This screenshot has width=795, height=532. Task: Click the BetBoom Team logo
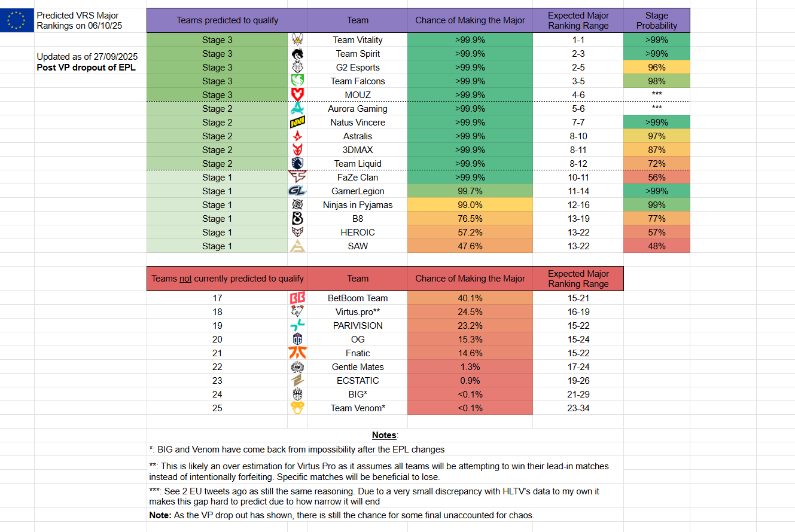tap(297, 298)
